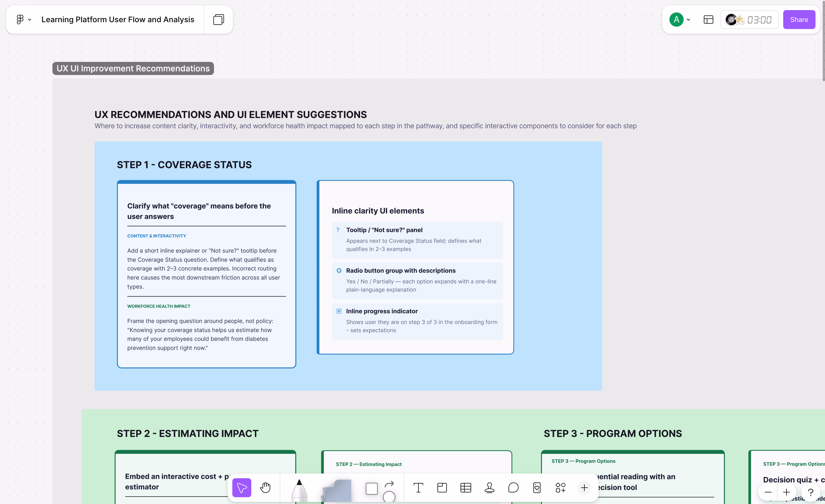The width and height of the screenshot is (825, 504).
Task: Toggle the layout panel icon
Action: click(x=709, y=20)
